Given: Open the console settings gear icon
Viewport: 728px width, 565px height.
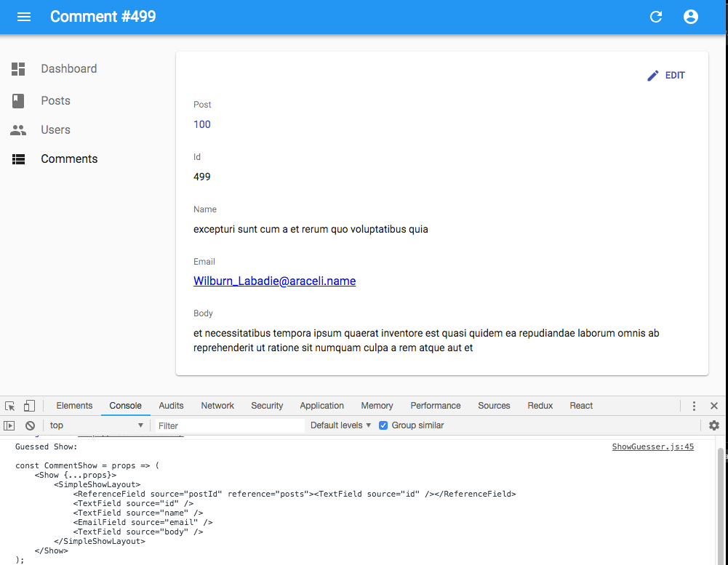Looking at the screenshot, I should pyautogui.click(x=714, y=425).
